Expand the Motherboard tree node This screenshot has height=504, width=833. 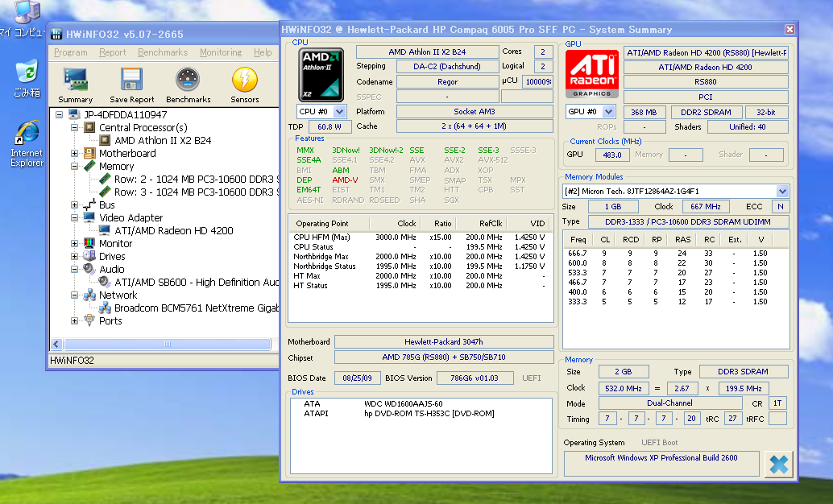75,154
